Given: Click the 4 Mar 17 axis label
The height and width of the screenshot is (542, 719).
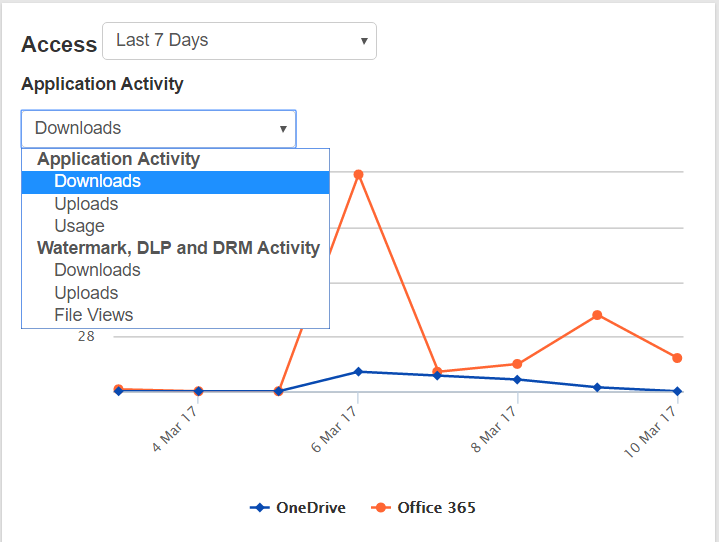Looking at the screenshot, I should tap(175, 429).
